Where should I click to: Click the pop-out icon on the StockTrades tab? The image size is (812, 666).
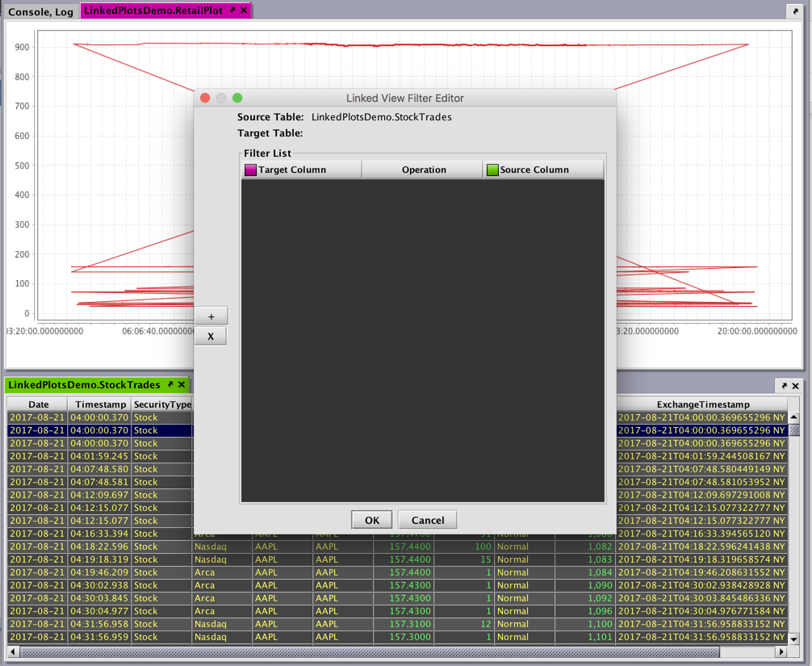pos(170,385)
